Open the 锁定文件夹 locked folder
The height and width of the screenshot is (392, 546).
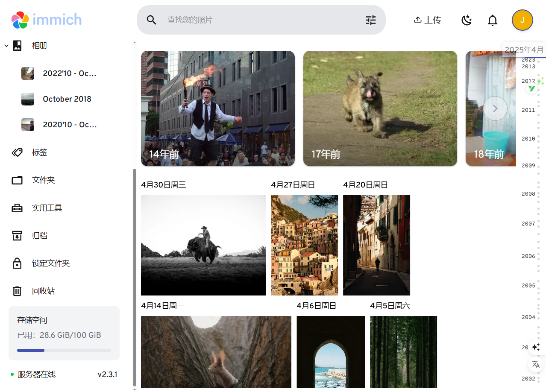click(50, 263)
